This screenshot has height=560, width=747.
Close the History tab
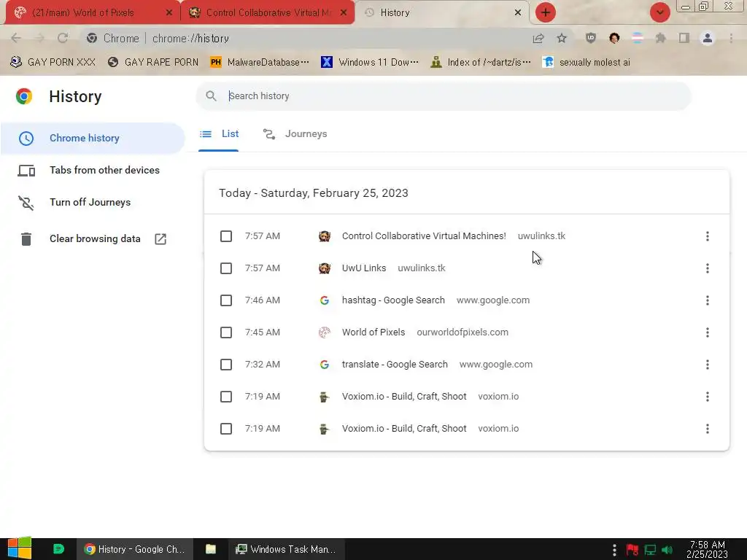click(x=518, y=12)
